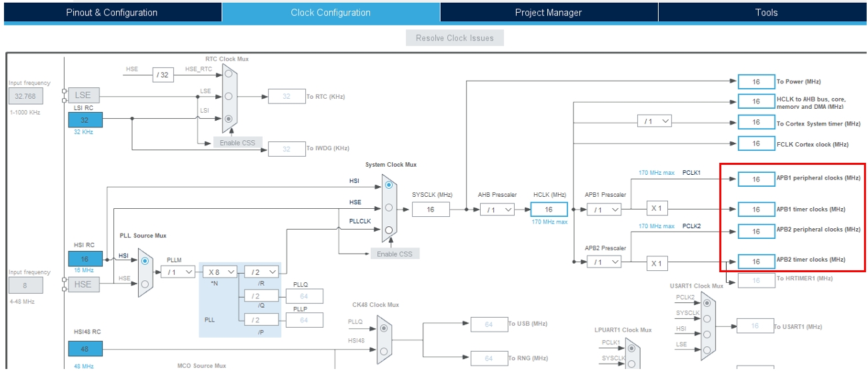The width and height of the screenshot is (868, 371).
Task: Click the APB1 peripheral clocks value field
Action: (x=756, y=179)
